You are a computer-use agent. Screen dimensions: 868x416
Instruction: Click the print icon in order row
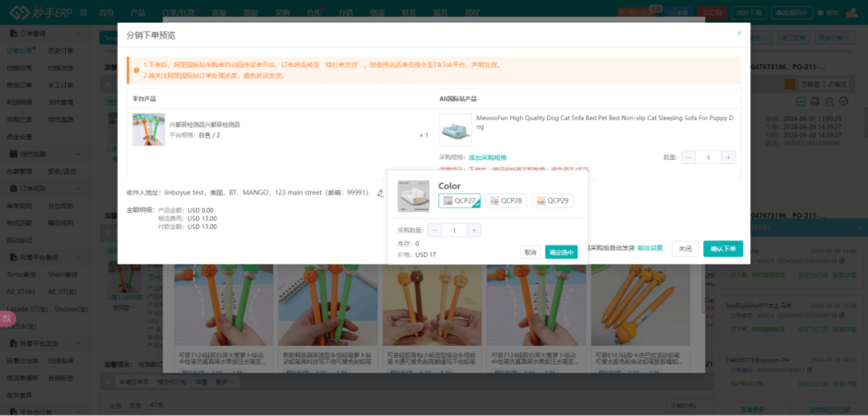pyautogui.click(x=815, y=101)
